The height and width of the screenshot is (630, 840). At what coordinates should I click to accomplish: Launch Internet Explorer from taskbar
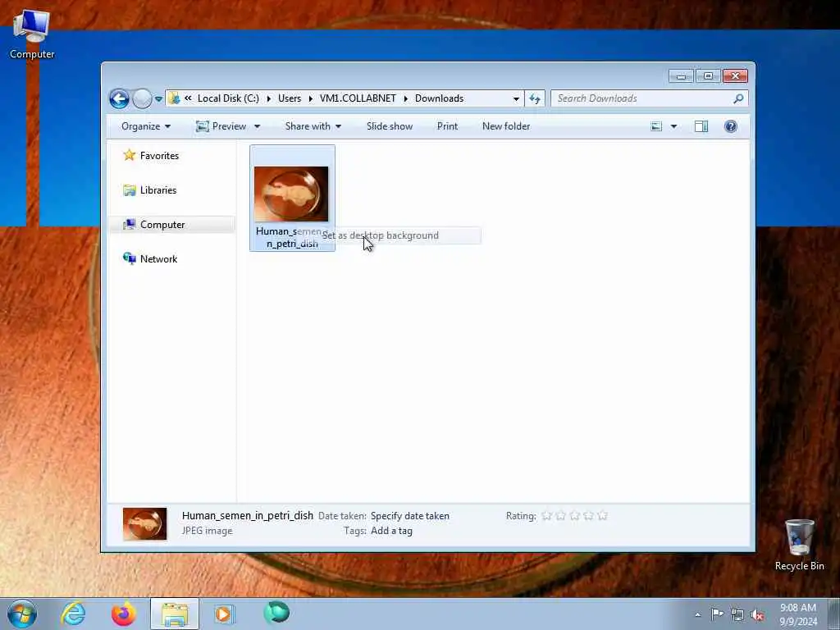[x=73, y=614]
